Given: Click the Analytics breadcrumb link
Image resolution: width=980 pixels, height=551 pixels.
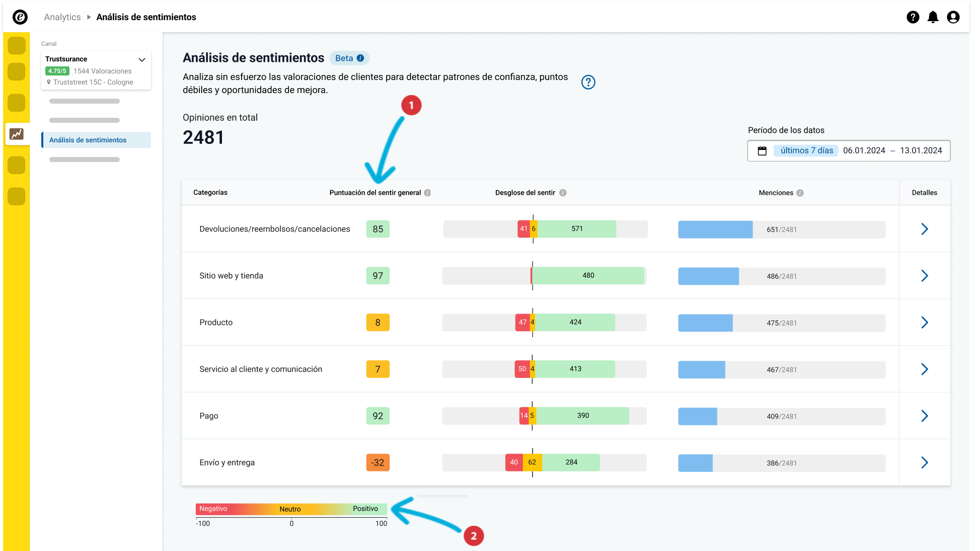Looking at the screenshot, I should point(62,17).
